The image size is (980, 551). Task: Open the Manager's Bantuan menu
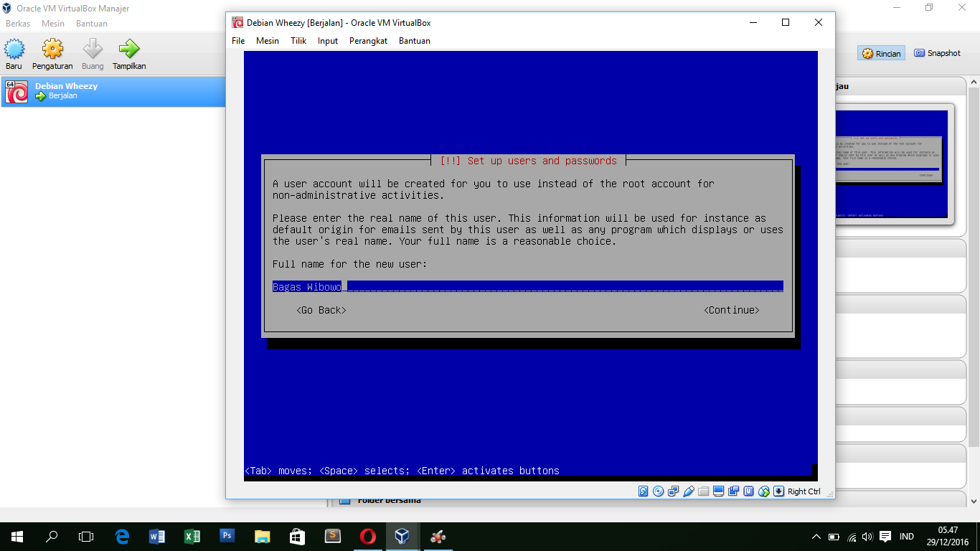tap(92, 24)
